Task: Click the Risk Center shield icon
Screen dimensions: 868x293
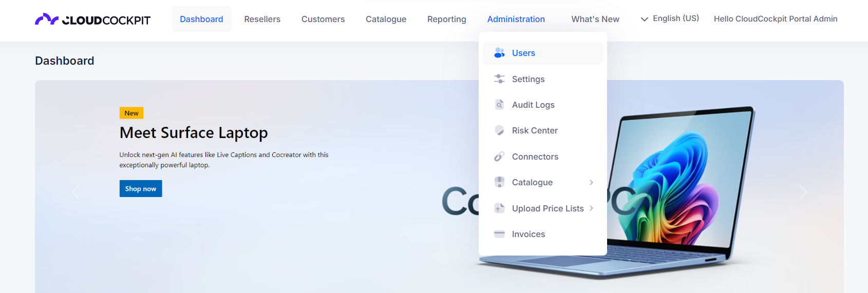Action: 499,130
